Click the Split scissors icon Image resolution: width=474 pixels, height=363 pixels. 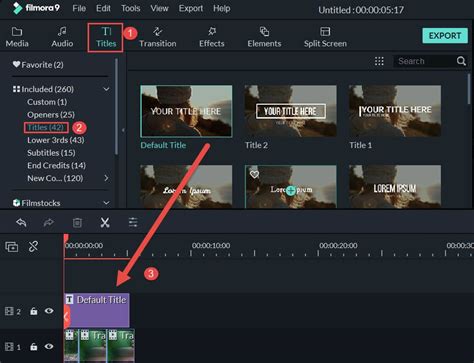pos(105,222)
